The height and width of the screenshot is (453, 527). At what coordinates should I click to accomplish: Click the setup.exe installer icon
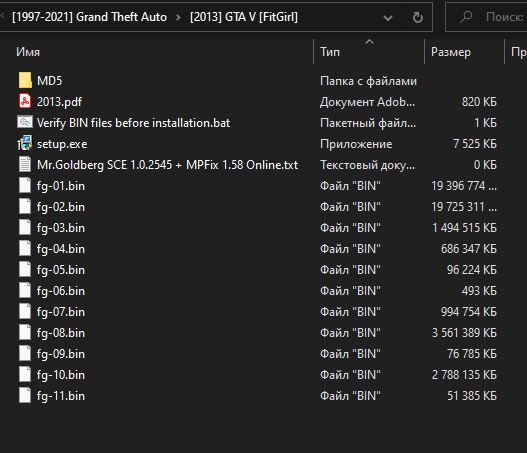25,143
